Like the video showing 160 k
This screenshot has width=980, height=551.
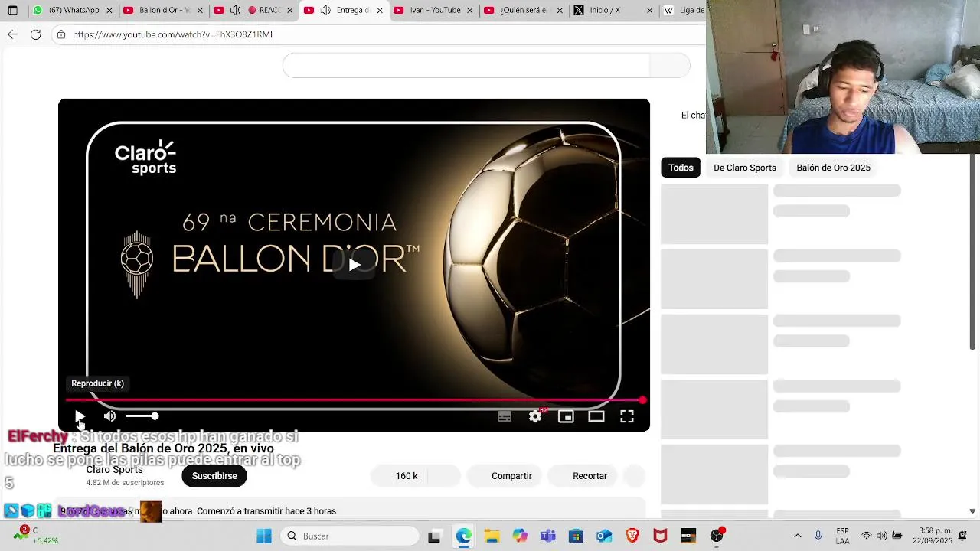pos(400,476)
